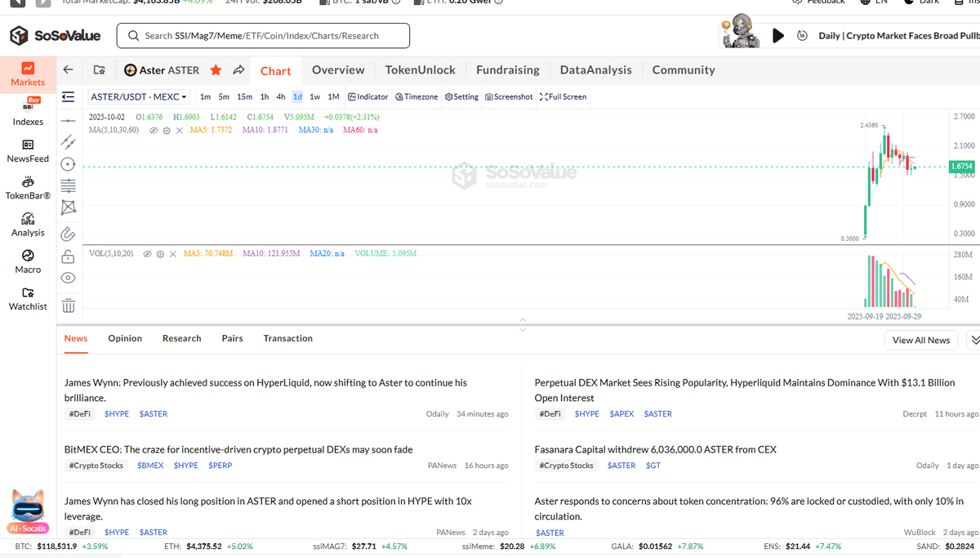The height and width of the screenshot is (558, 980).
Task: Select the circle drawing tool
Action: (x=69, y=164)
